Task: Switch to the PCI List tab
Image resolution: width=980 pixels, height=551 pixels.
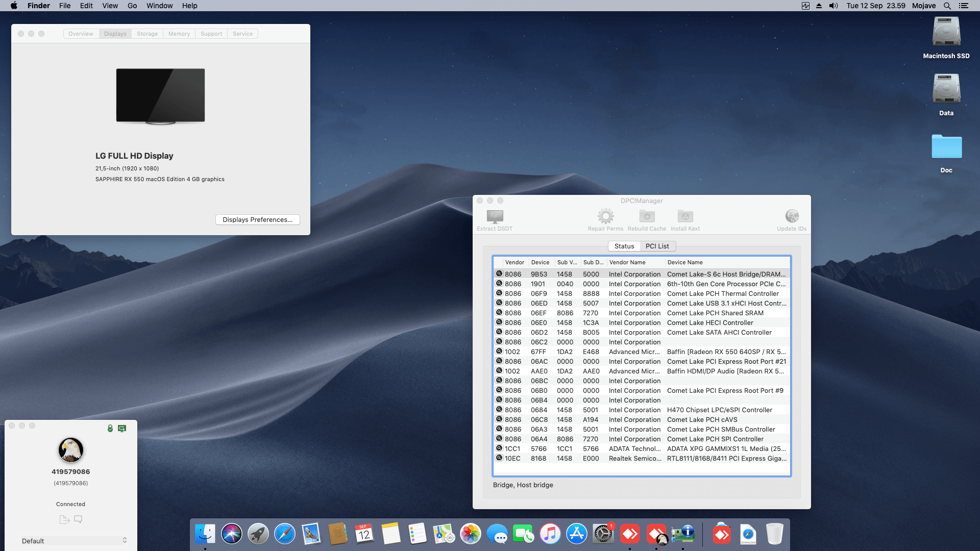Action: (x=657, y=246)
